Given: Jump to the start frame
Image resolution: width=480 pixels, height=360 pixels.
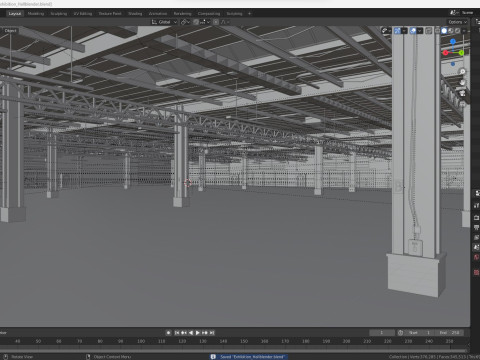Looking at the screenshot, I should pos(177,333).
